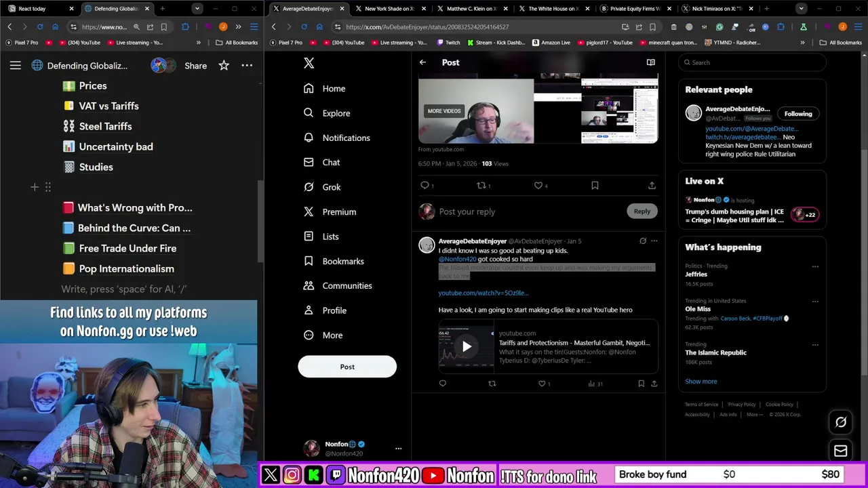The image size is (868, 488).
Task: Open Explore in the X sidebar
Action: pyautogui.click(x=327, y=113)
